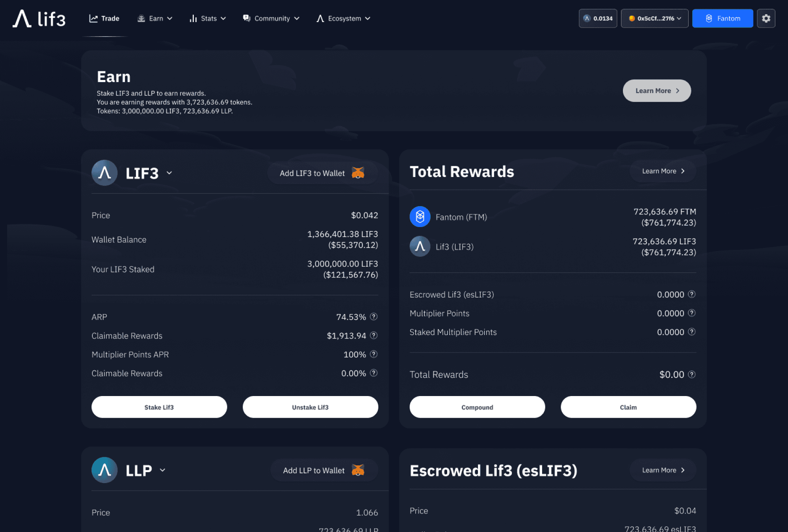Click the 723,636.69 LIF3 reward value
The height and width of the screenshot is (532, 788).
664,241
